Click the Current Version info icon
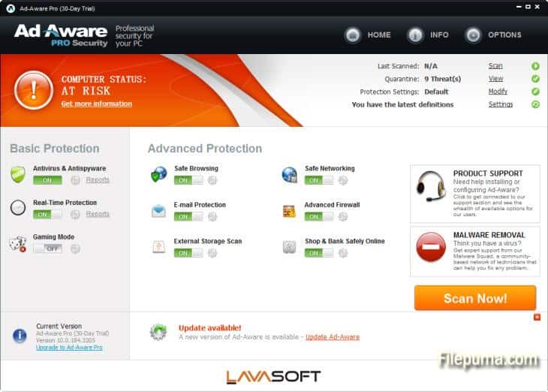The image size is (548, 392). click(x=20, y=336)
